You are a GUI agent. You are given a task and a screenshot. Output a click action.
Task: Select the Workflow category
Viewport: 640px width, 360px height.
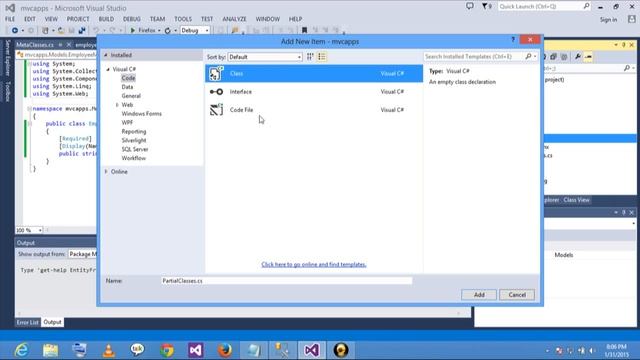tap(133, 158)
